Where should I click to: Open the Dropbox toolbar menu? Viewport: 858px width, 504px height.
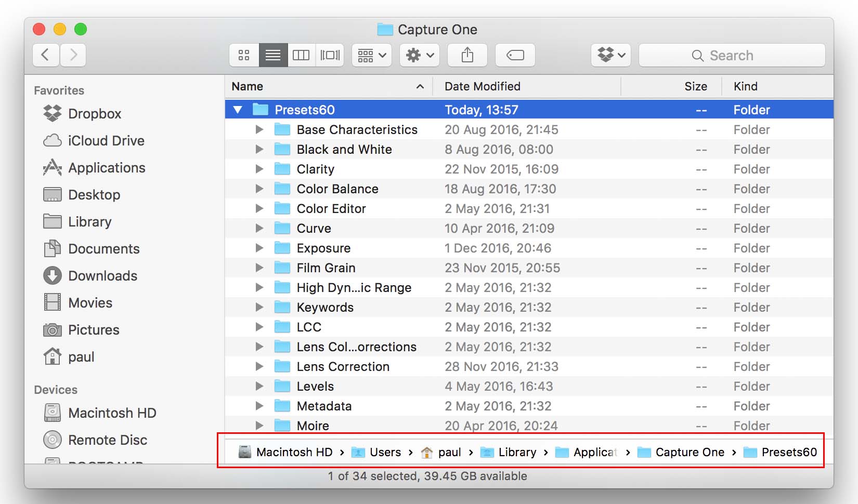tap(611, 55)
